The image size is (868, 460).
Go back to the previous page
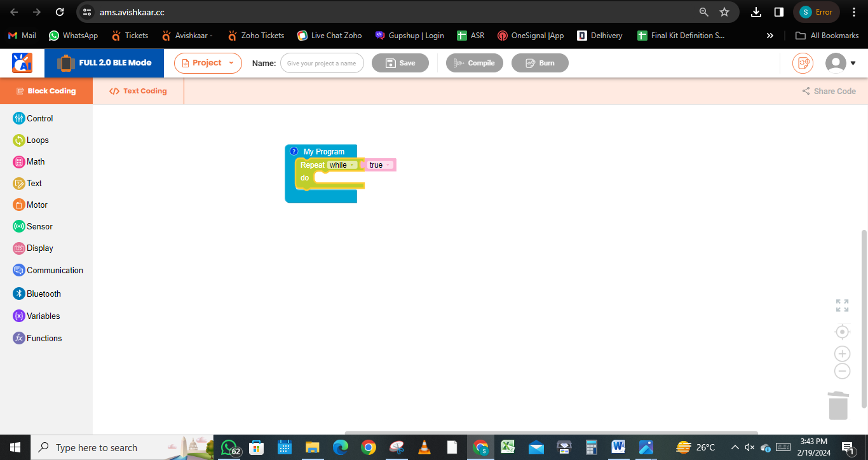(14, 12)
